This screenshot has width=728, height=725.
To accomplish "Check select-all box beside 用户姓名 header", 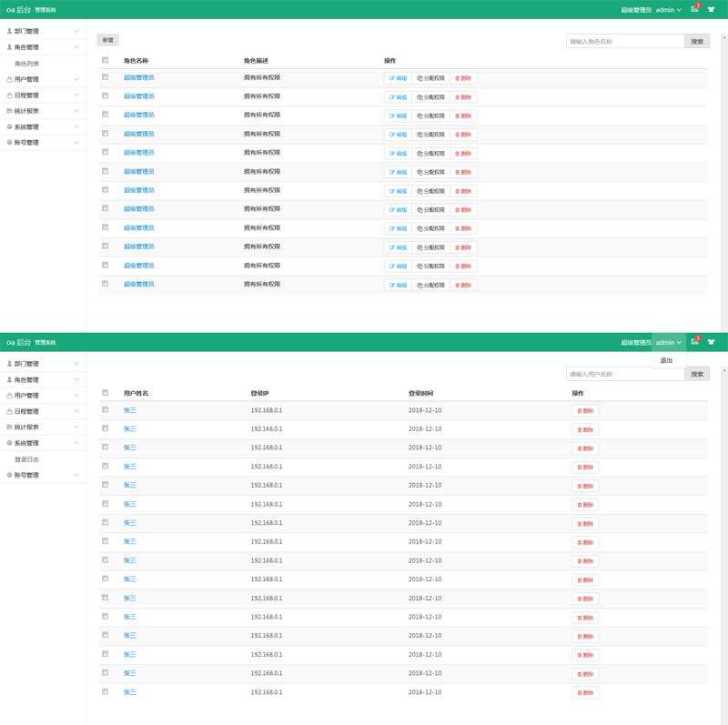I will (106, 393).
